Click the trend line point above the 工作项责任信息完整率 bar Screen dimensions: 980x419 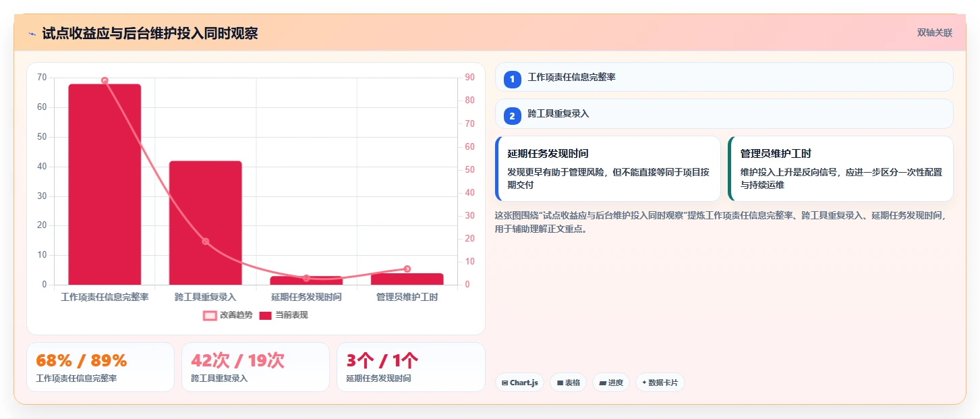pos(105,80)
